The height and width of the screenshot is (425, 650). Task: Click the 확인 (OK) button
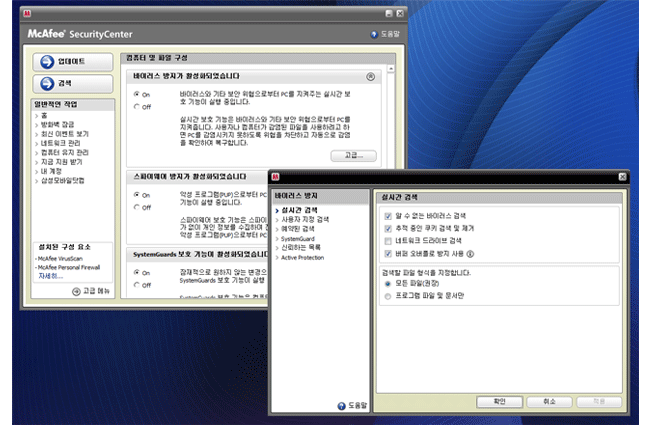500,402
